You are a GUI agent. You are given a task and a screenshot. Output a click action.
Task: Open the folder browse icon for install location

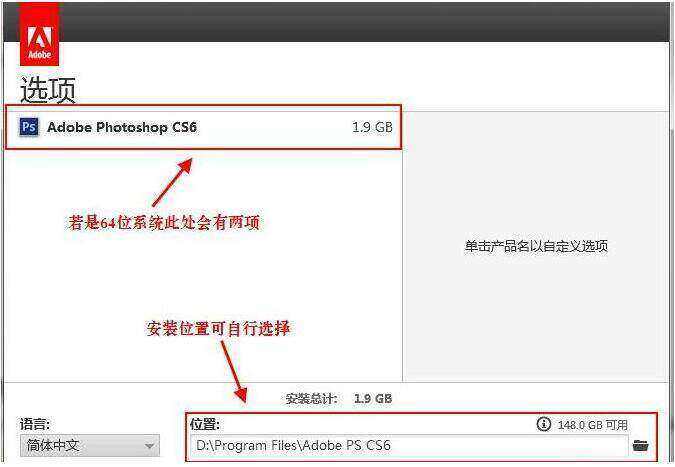click(x=641, y=445)
